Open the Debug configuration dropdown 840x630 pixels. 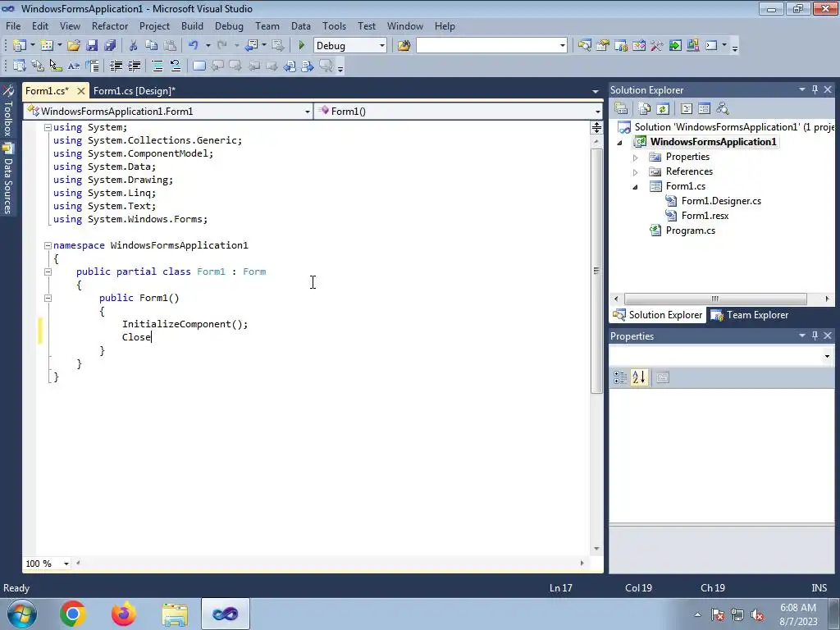pos(382,46)
